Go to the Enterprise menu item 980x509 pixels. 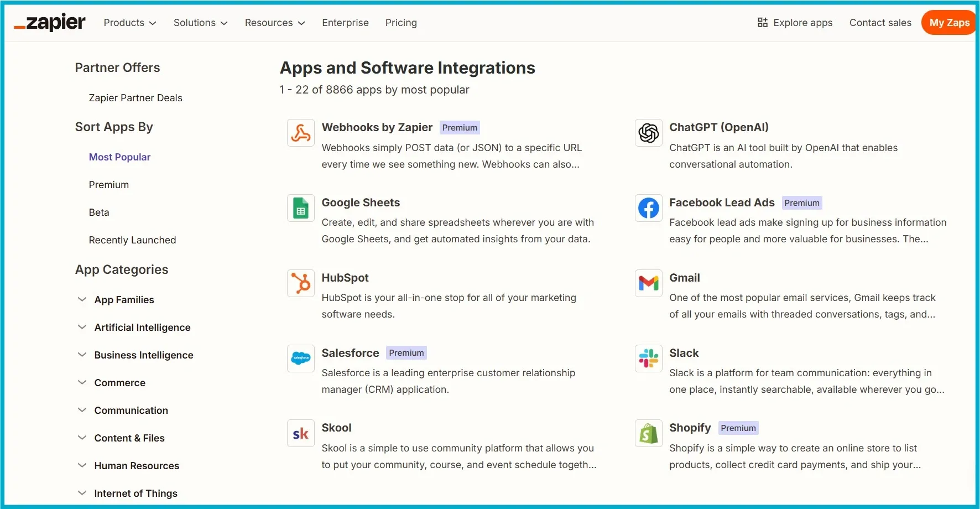click(x=345, y=23)
